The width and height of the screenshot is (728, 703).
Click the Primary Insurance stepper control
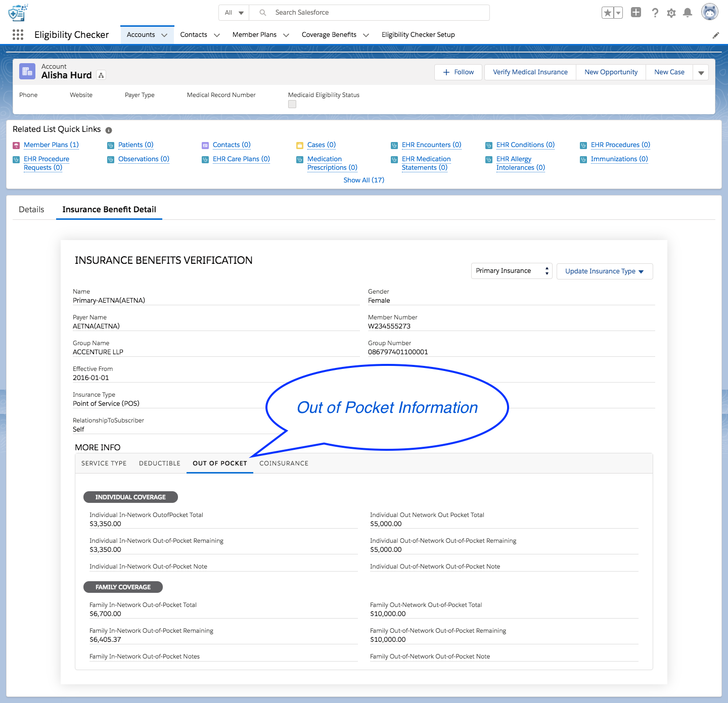(x=547, y=270)
